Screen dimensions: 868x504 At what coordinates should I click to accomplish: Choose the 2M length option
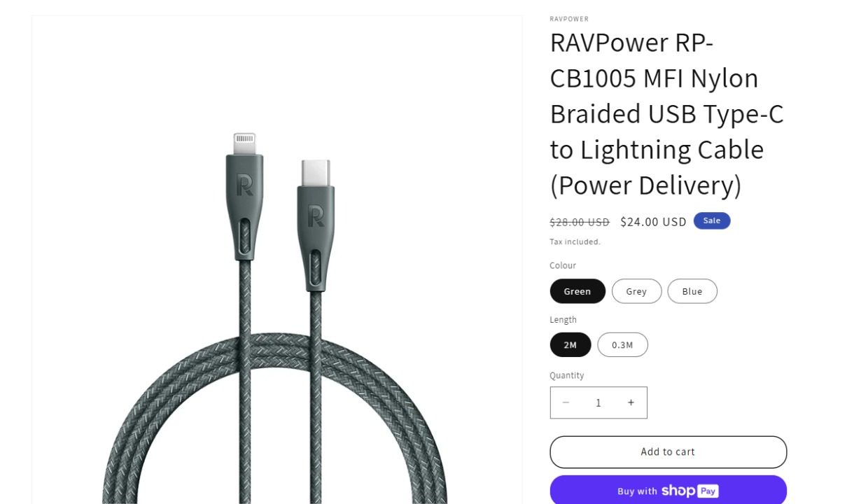tap(570, 345)
